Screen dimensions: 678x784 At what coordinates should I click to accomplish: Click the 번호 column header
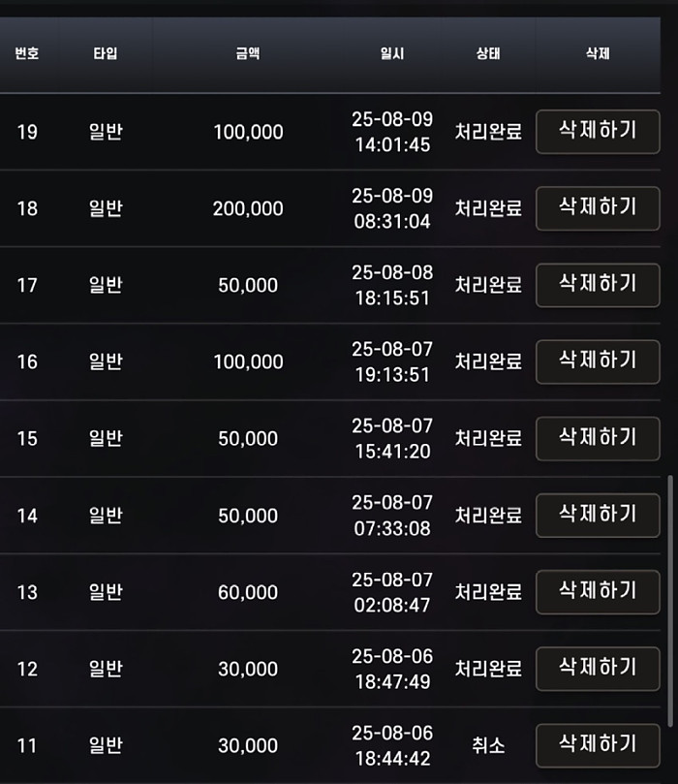pyautogui.click(x=27, y=54)
